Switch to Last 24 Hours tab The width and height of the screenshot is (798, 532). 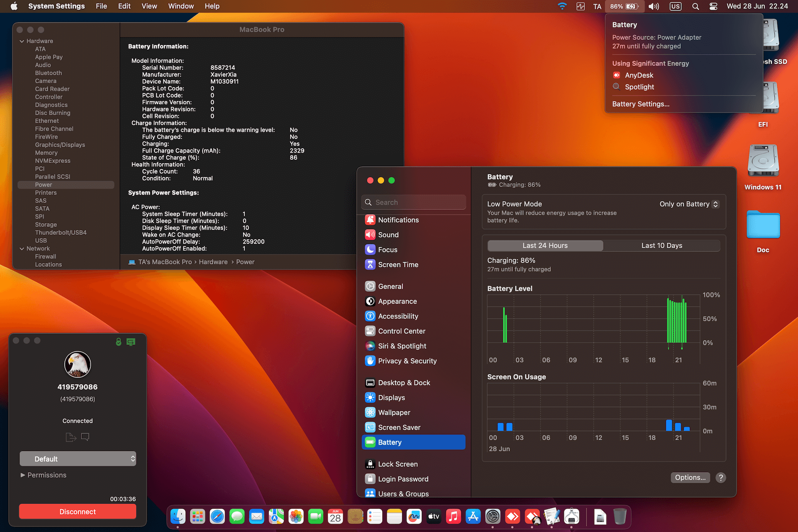pos(545,246)
